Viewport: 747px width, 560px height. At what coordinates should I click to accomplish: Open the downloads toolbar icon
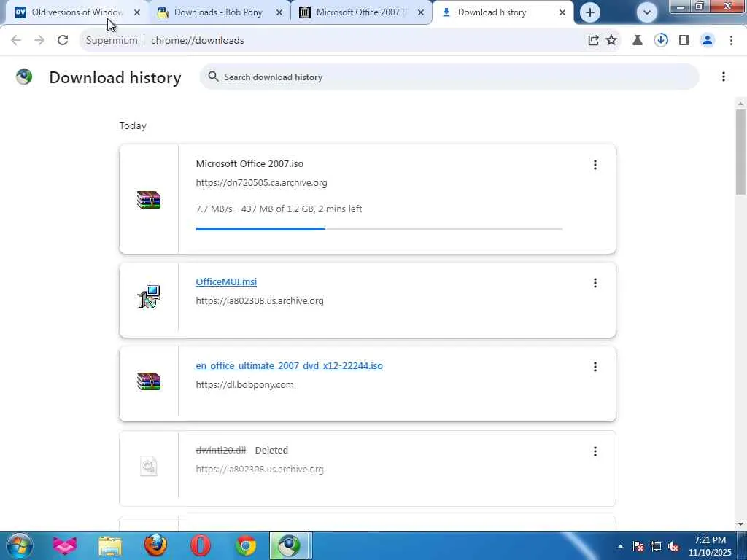pos(661,41)
